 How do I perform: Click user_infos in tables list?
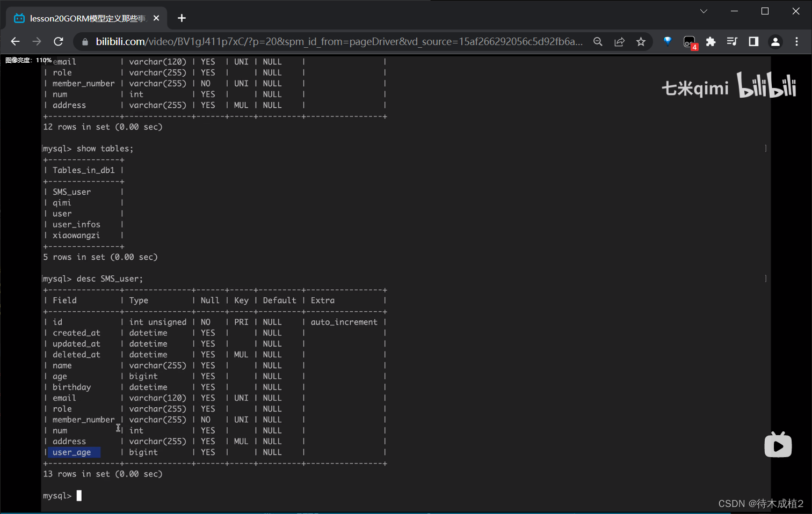pyautogui.click(x=76, y=224)
